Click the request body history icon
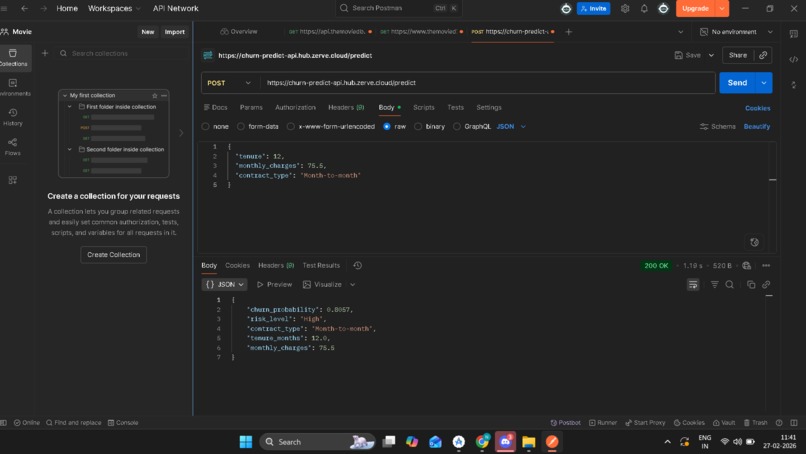The image size is (806, 454). 754,242
